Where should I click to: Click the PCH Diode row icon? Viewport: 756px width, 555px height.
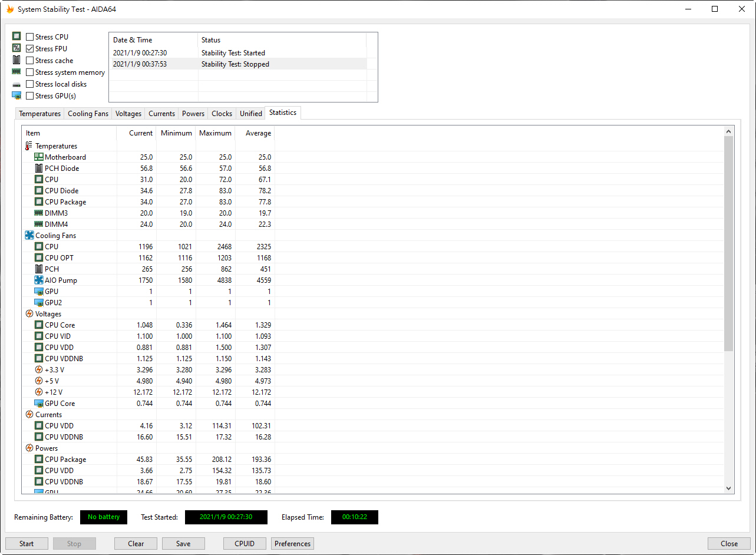pos(39,168)
